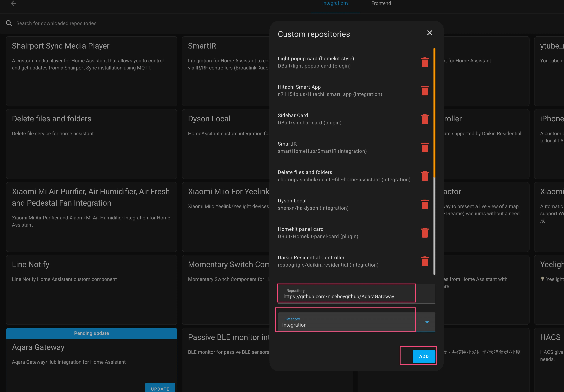Open Xiaomi Miio For Yeelink card
Screen dimensions: 564x392
[x=226, y=217]
